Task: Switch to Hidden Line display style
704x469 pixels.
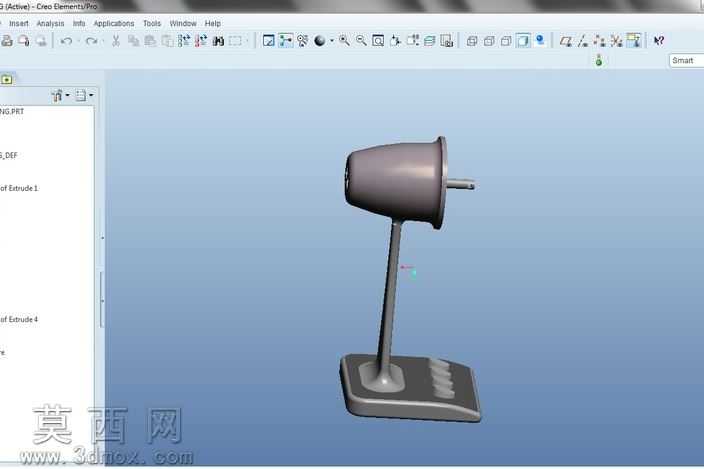Action: click(x=489, y=41)
